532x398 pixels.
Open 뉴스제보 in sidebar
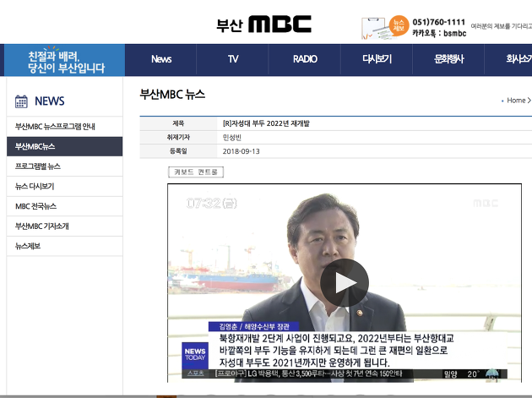64,246
